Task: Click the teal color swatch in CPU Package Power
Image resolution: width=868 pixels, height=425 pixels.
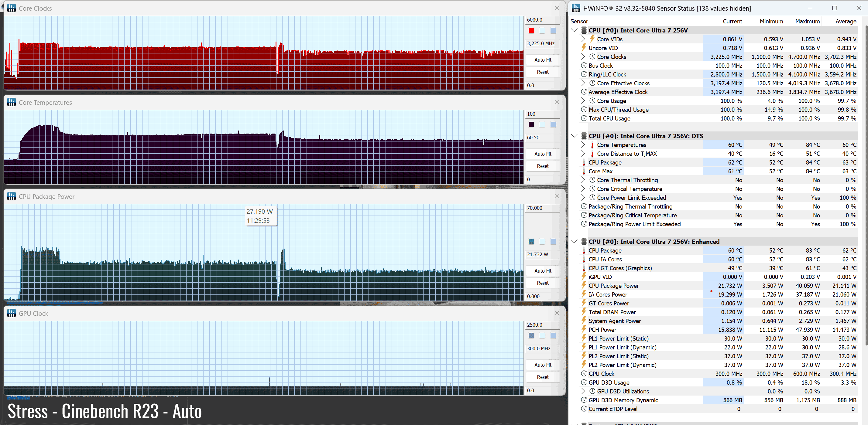Action: (x=531, y=241)
